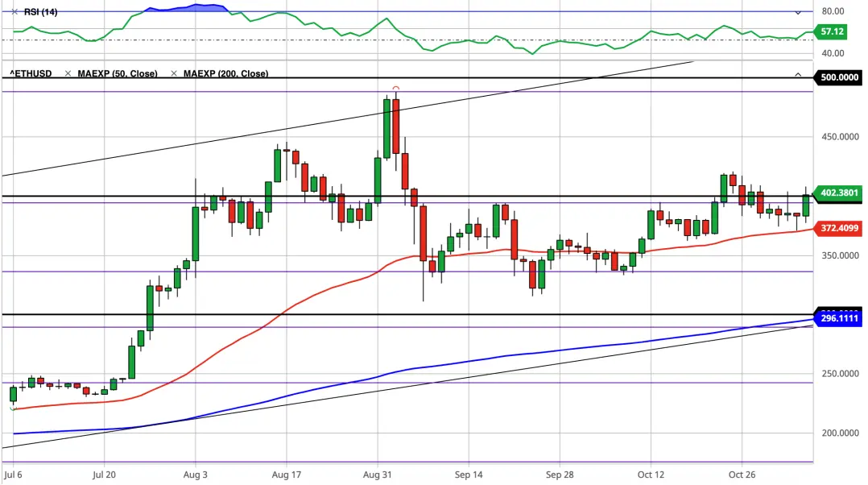Click the up chevron in the ETHUSD price pane
Viewport: 868px width, 485px height.
pos(798,74)
